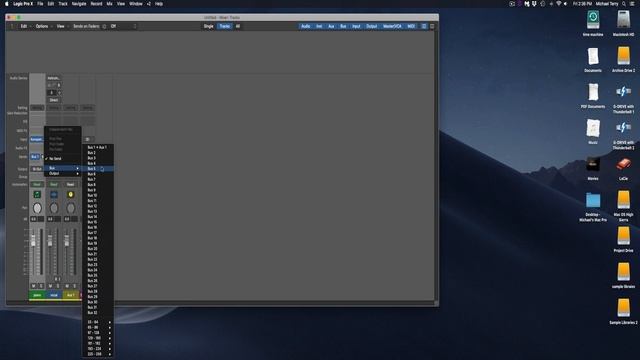Screen dimensions: 640x360
Task: Click the Read automation button on green strip
Action: (x=37, y=184)
